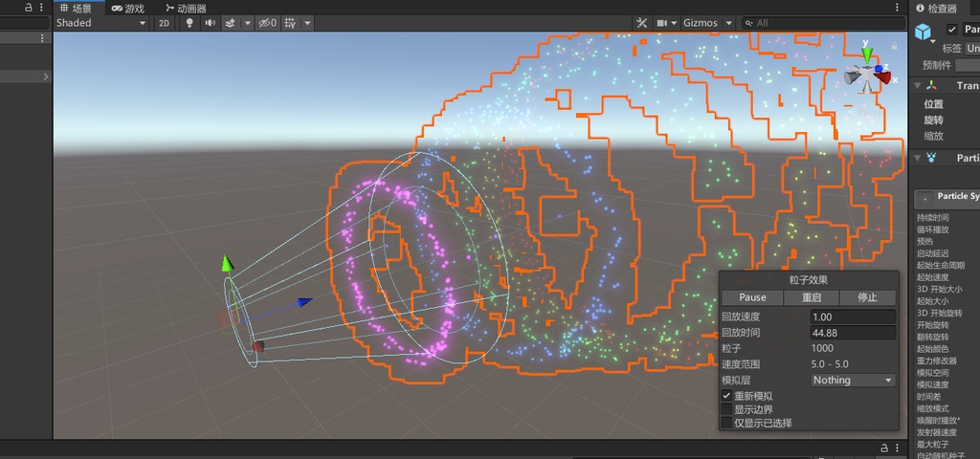The image size is (980, 459).
Task: Uncheck the 重新模拟 checkbox
Action: coord(726,395)
